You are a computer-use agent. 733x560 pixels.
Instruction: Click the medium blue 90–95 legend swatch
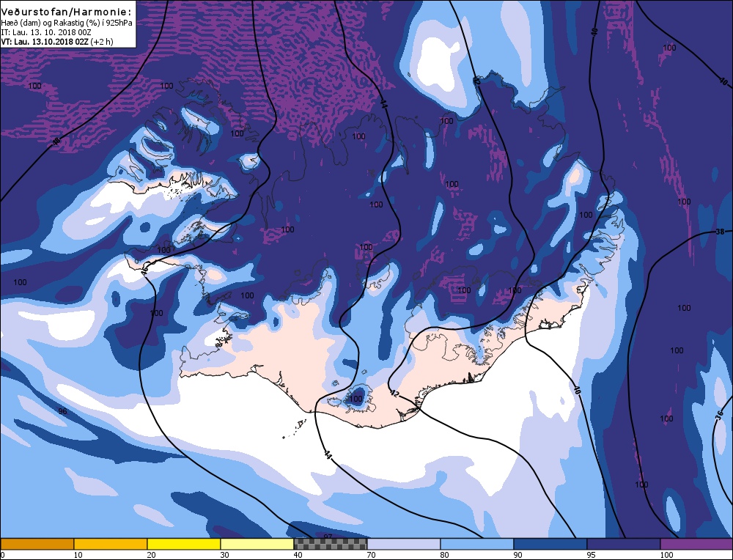tap(550, 544)
